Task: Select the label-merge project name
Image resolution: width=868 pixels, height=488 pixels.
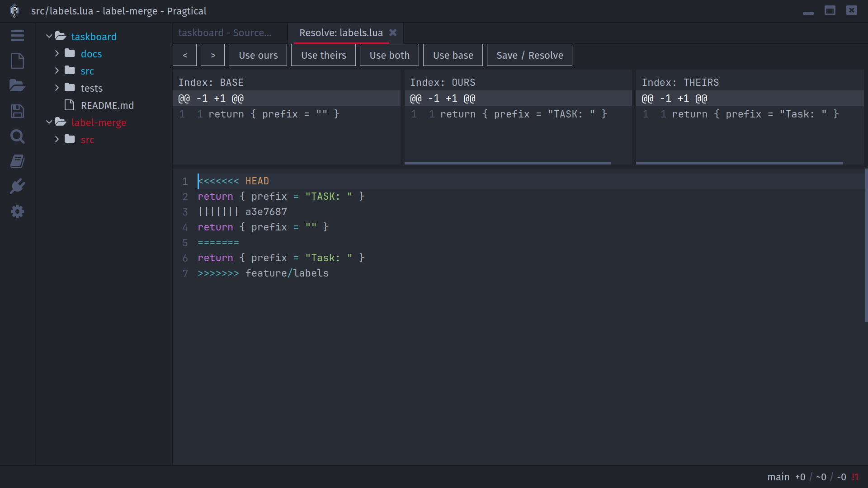Action: click(99, 122)
